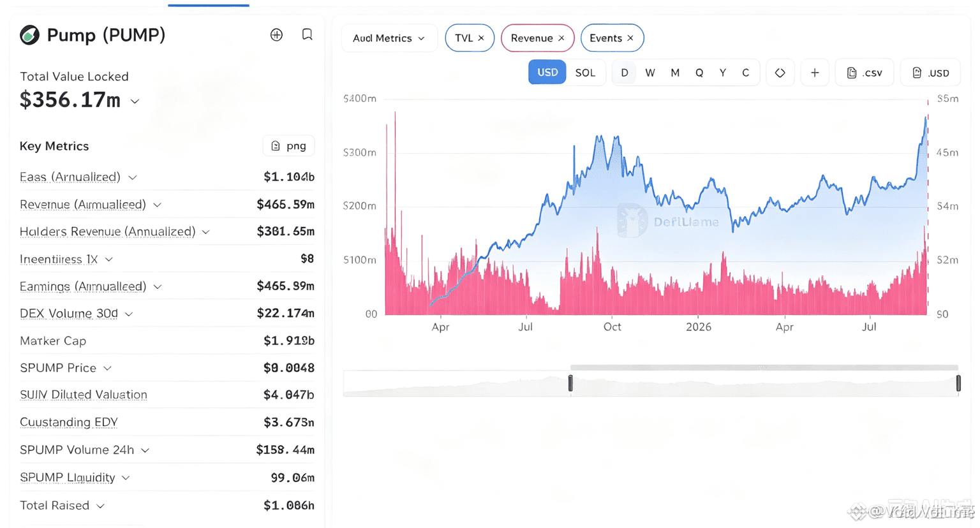Click the plus icon in chart toolbar

click(815, 73)
